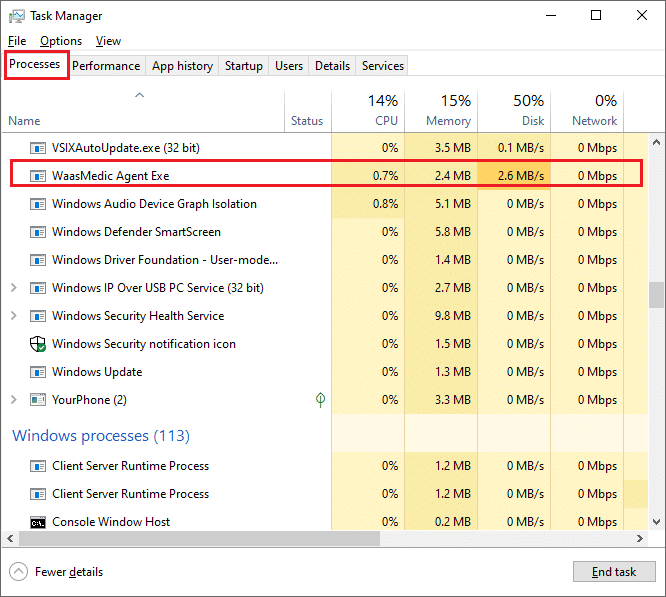This screenshot has height=597, width=666.
Task: Switch to the Services tab
Action: (x=383, y=66)
